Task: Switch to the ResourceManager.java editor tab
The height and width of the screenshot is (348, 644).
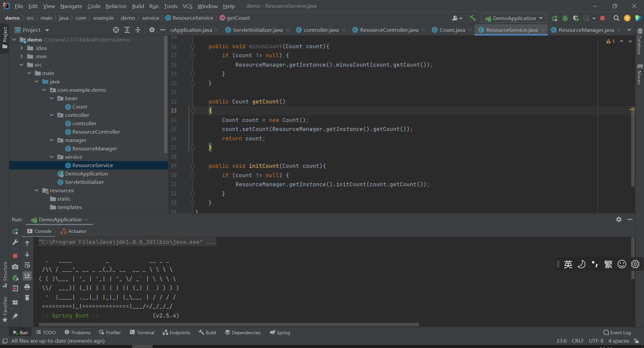Action: point(586,30)
